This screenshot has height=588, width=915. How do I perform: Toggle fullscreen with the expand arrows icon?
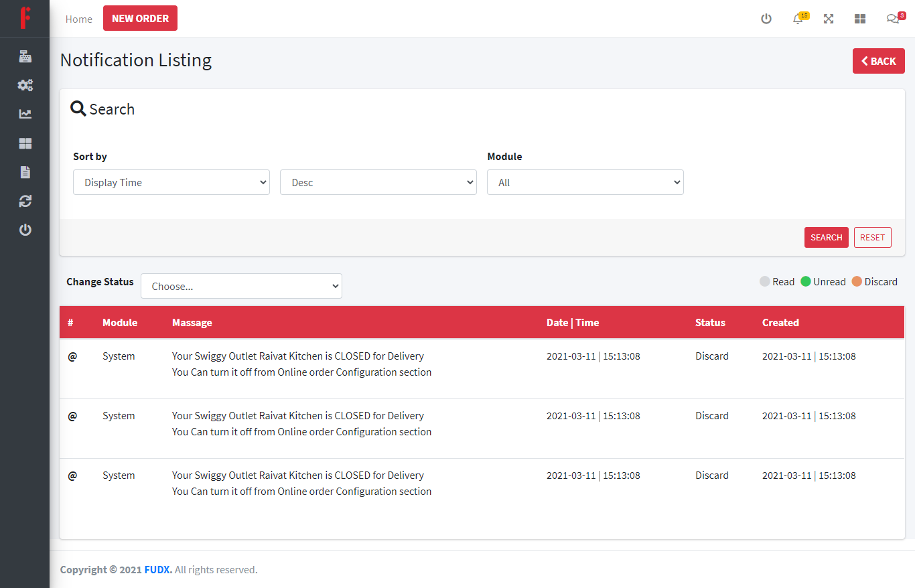tap(829, 19)
